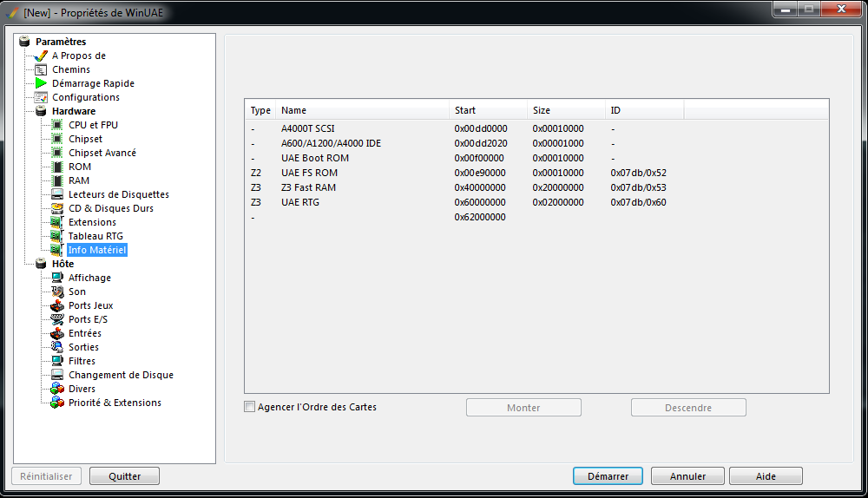Screen dimensions: 868x498
Task: Click the Monter button
Action: (523, 407)
